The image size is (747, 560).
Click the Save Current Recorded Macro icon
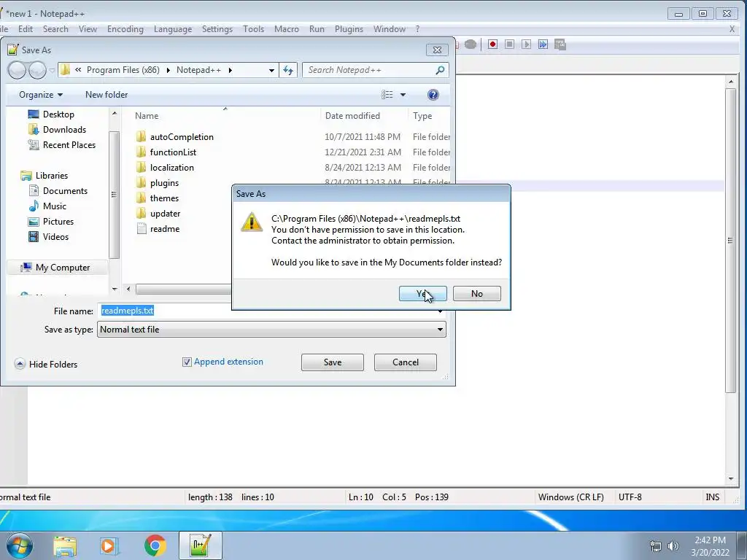click(x=560, y=44)
